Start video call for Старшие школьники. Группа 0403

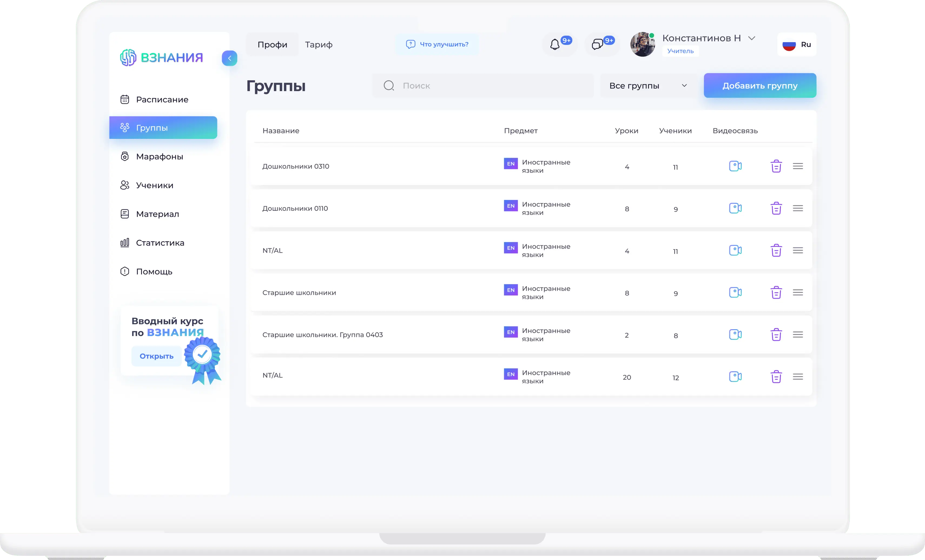(735, 335)
